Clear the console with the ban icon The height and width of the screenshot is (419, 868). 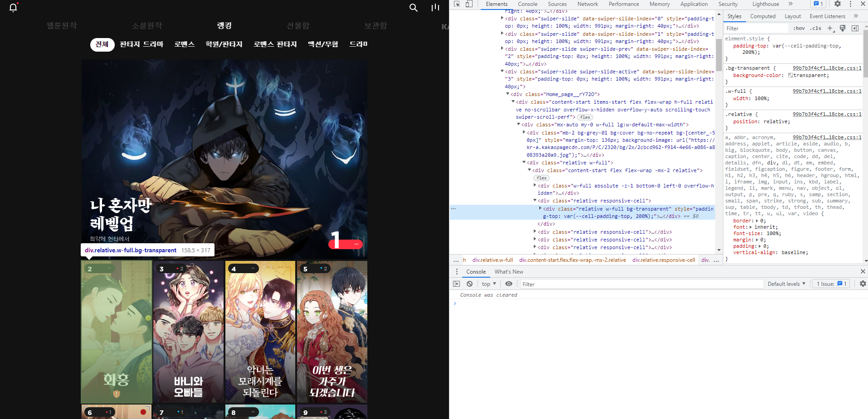469,284
